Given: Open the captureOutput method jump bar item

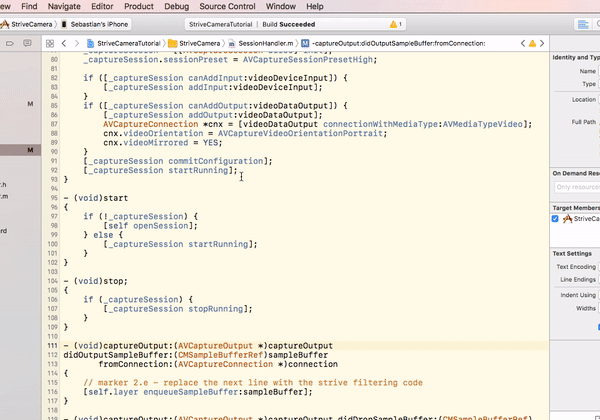Looking at the screenshot, I should coord(393,43).
